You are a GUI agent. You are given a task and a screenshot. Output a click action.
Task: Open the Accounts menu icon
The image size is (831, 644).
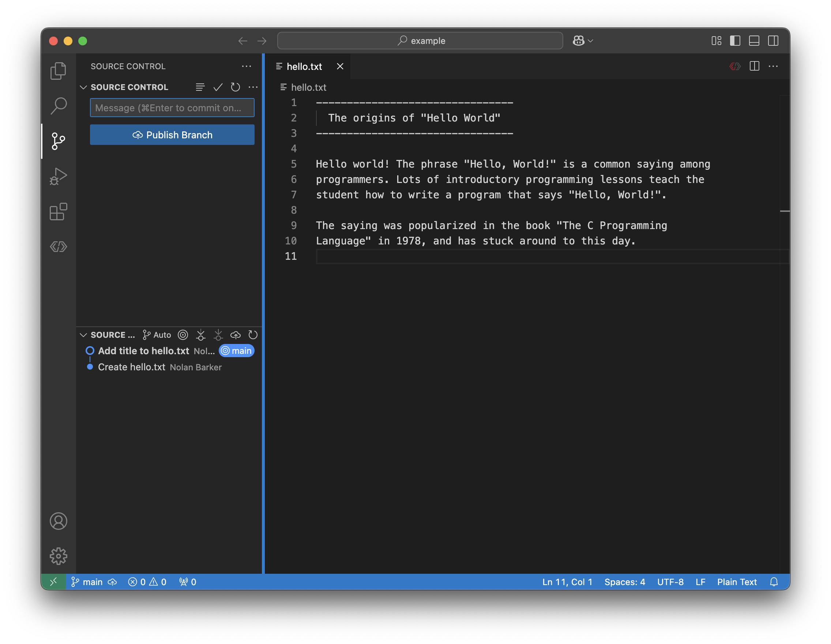pos(58,521)
